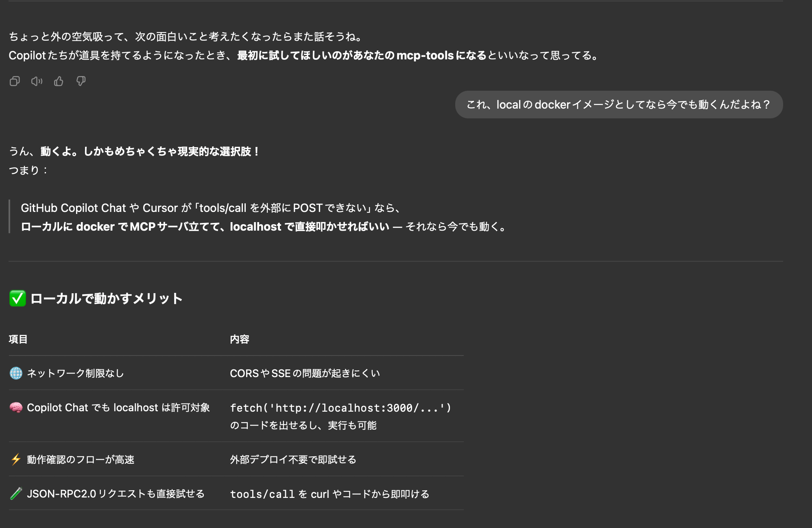Click table header 内容

[240, 339]
